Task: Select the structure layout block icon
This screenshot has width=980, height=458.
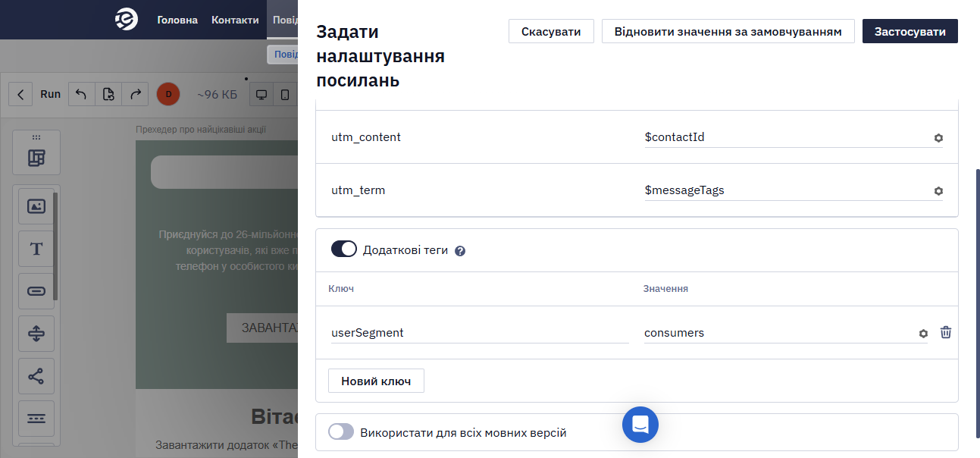Action: pos(36,158)
